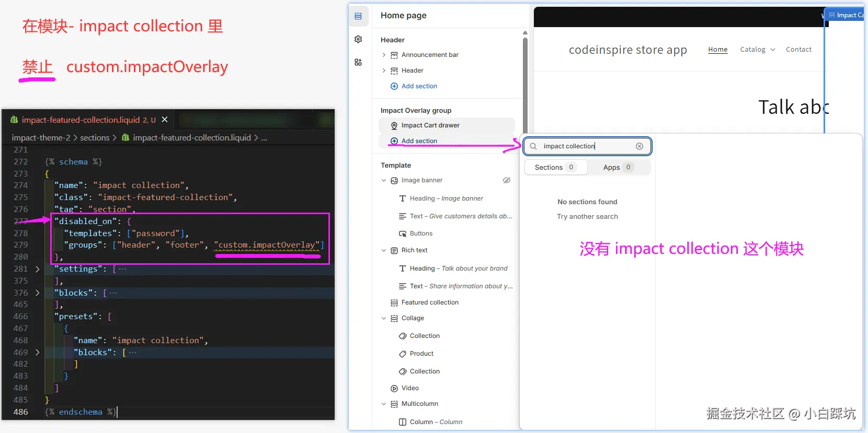Image resolution: width=868 pixels, height=433 pixels.
Task: Select the Featured collection section row
Action: pos(447,302)
